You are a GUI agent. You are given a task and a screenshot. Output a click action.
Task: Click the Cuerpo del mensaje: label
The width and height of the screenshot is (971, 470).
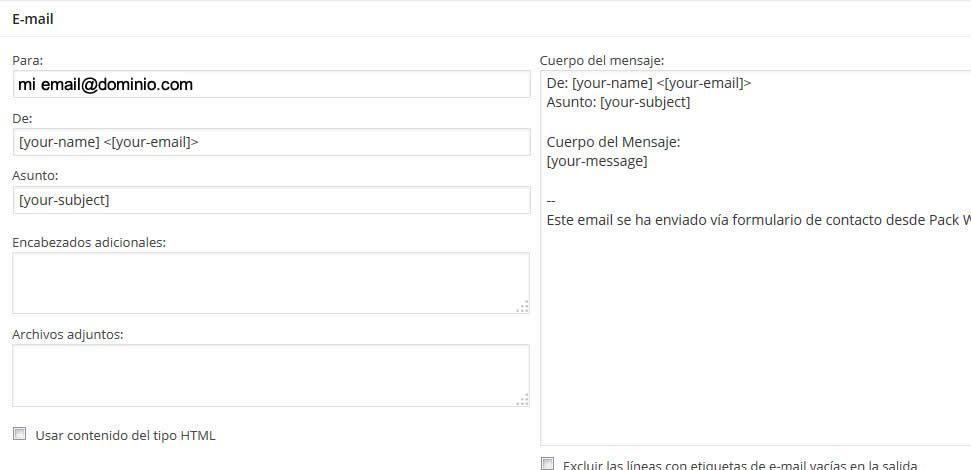click(x=602, y=61)
